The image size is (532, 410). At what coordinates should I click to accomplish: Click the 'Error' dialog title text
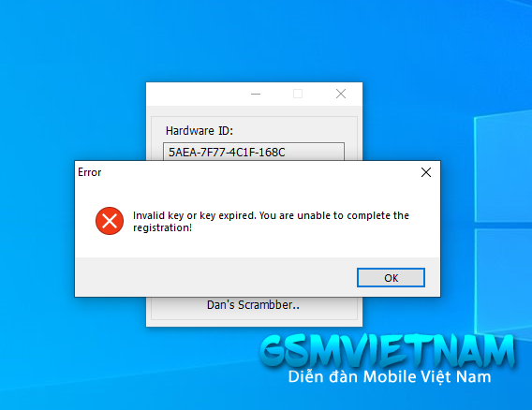pos(90,172)
